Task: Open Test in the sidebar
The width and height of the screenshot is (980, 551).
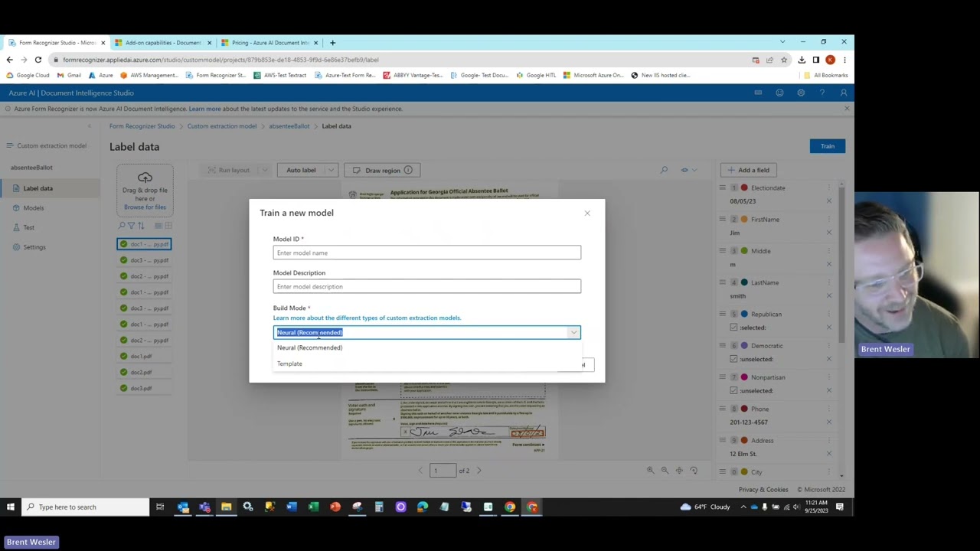Action: tap(50, 227)
